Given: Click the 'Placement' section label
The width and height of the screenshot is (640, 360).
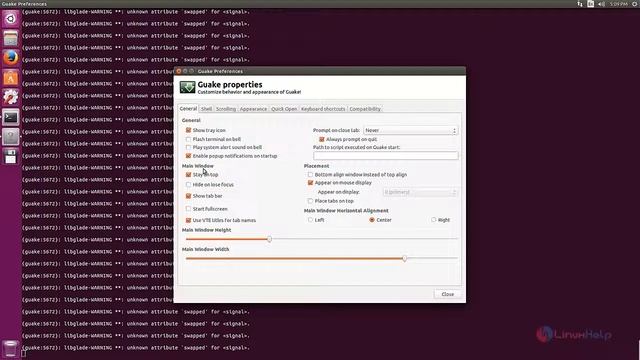Looking at the screenshot, I should [x=316, y=166].
